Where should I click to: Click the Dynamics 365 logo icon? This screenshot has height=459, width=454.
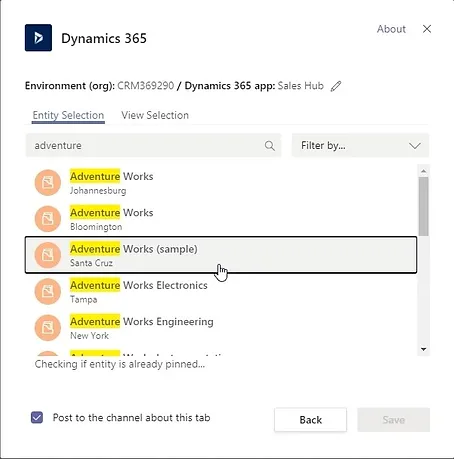38,38
